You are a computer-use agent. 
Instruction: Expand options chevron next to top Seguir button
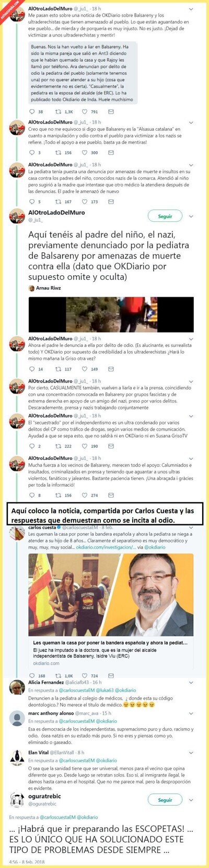192,216
